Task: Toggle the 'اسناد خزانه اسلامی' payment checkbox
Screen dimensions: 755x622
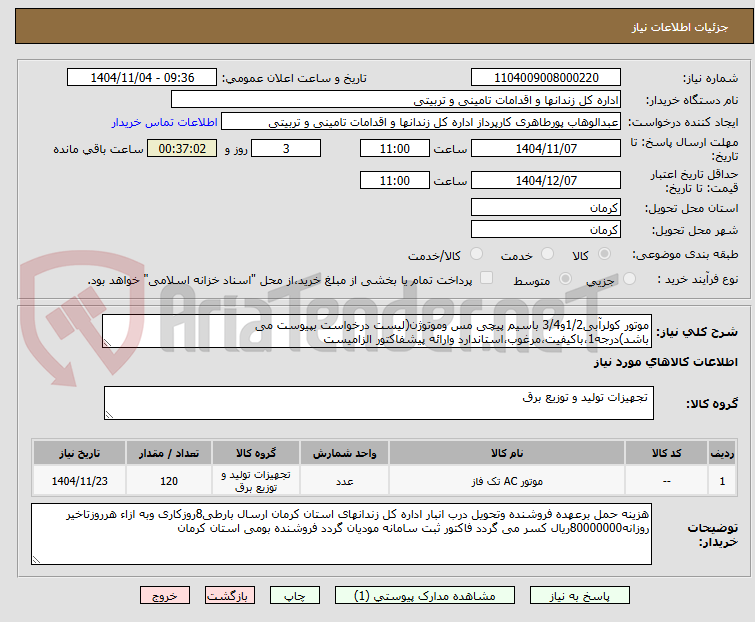Action: (x=486, y=278)
